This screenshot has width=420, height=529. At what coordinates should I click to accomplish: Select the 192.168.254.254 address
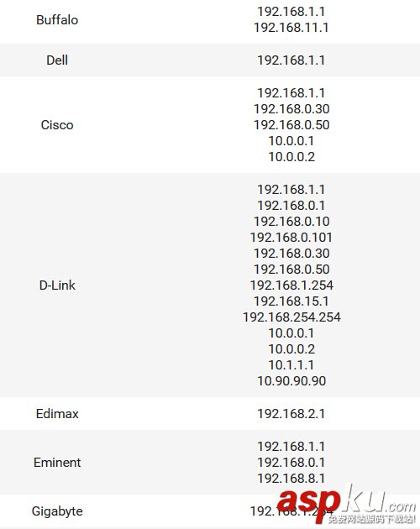(x=291, y=317)
